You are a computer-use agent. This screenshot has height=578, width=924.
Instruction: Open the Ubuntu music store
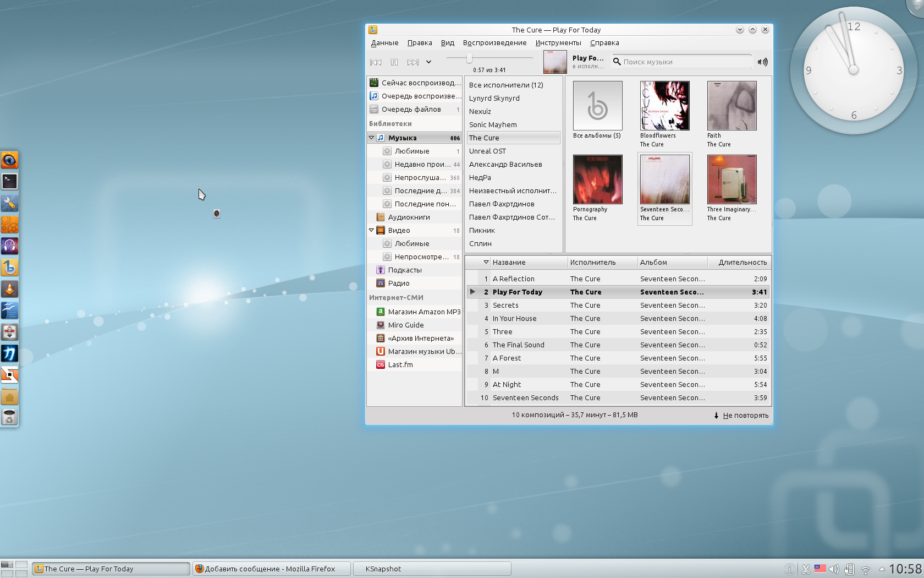415,351
